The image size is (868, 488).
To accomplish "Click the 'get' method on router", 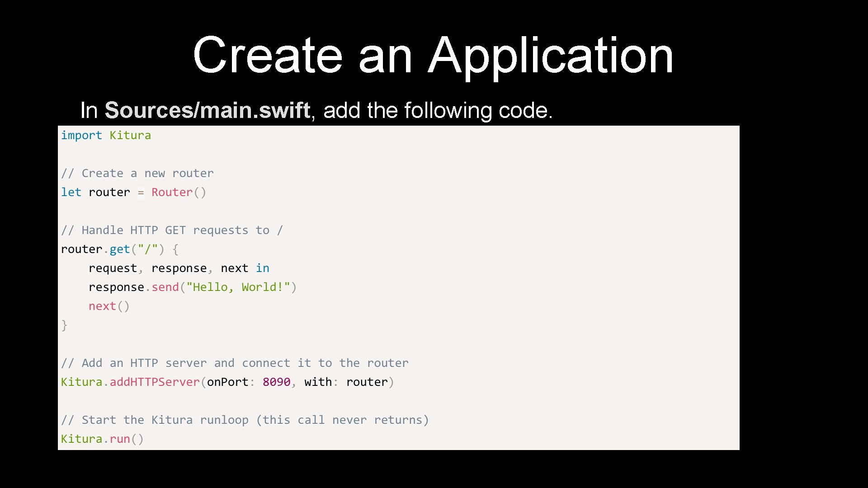I will 119,249.
